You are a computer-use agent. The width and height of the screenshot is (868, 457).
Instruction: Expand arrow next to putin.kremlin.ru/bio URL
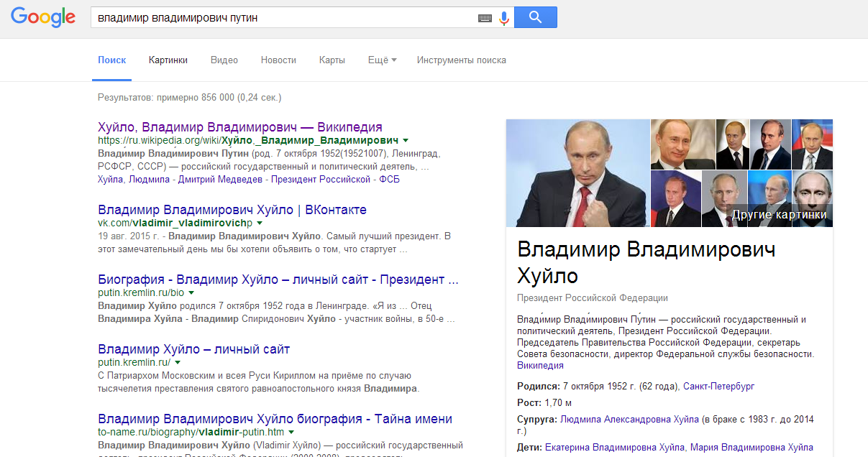click(x=192, y=293)
